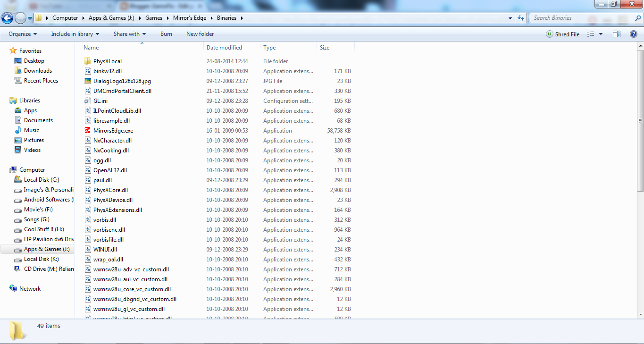This screenshot has height=344, width=644.
Task: Open Desktop icon in Favorites
Action: 18,61
